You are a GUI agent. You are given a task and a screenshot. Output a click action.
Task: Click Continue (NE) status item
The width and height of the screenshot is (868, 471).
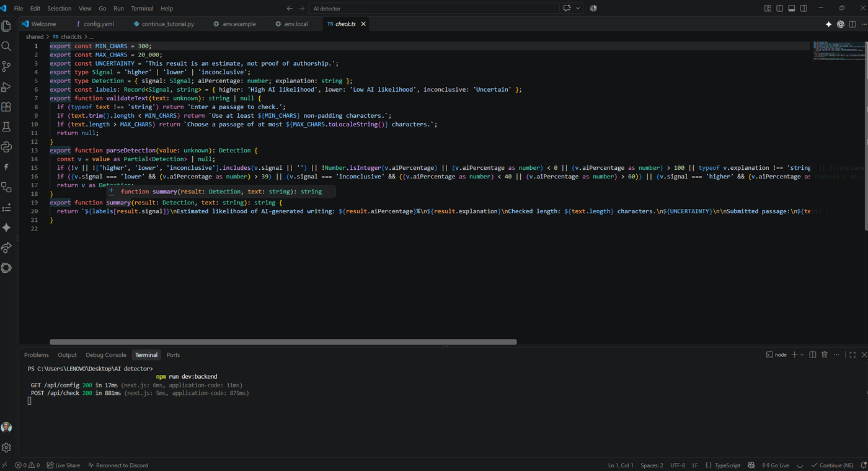tap(831, 465)
